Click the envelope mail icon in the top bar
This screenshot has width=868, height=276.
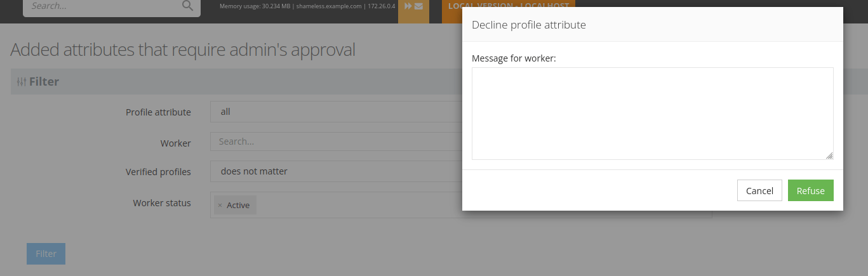click(x=418, y=6)
